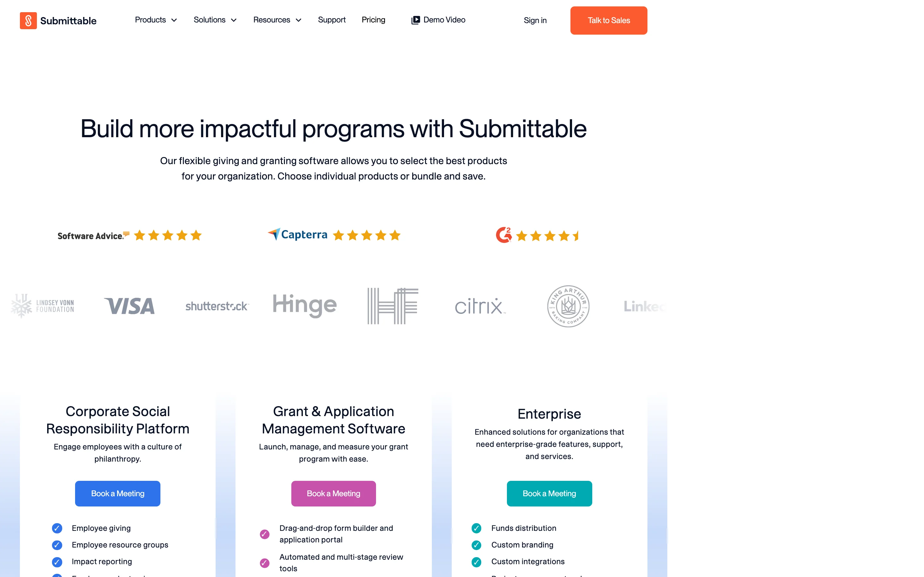Expand the Resources dropdown menu

coord(277,20)
